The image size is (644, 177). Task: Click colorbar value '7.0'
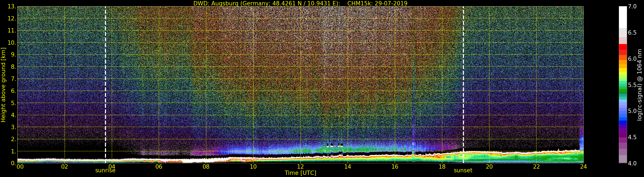[x=632, y=6]
